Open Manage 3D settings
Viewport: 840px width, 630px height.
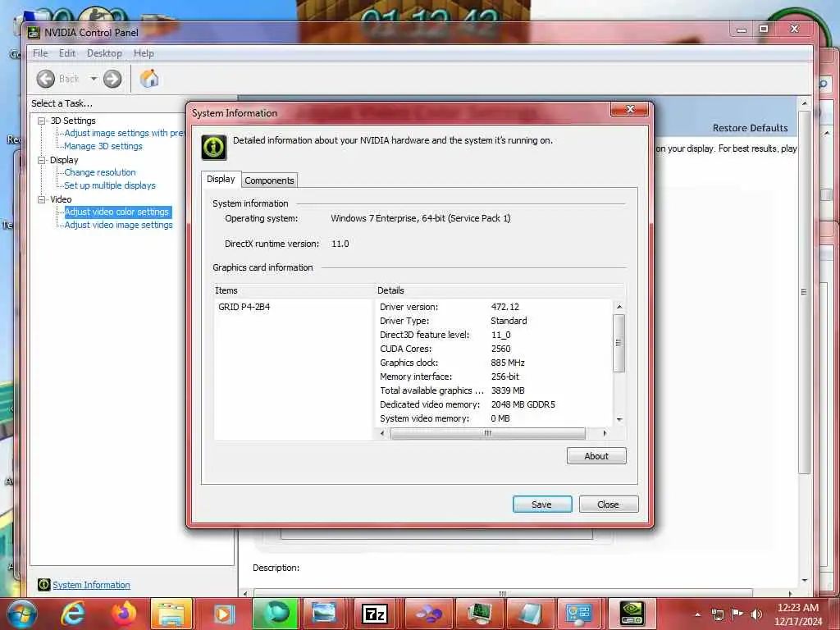click(x=103, y=146)
